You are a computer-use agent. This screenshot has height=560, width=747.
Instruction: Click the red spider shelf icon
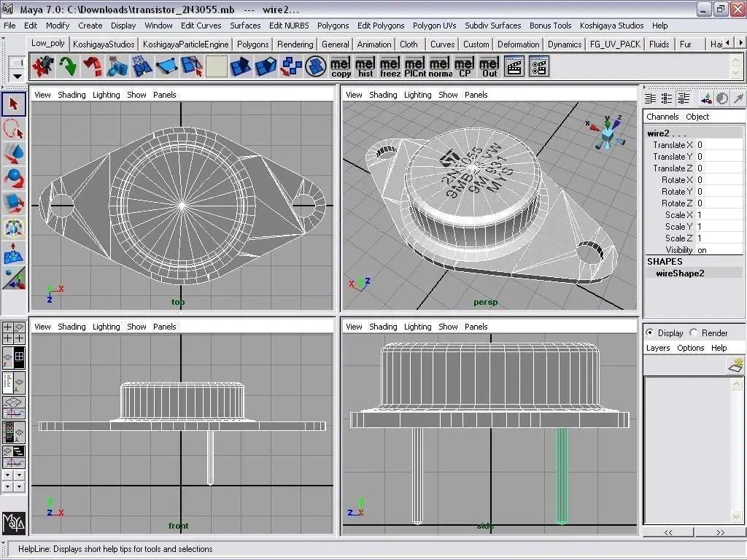43,66
